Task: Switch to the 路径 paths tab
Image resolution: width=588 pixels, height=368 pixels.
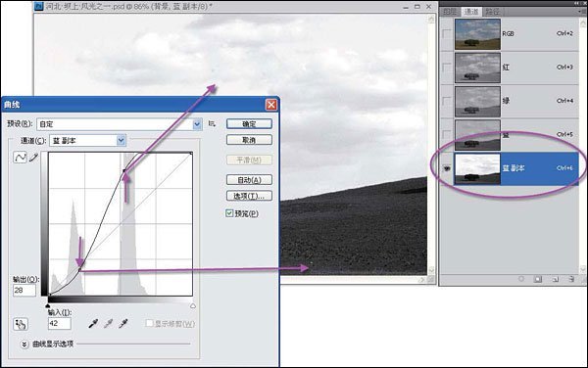Action: point(492,12)
